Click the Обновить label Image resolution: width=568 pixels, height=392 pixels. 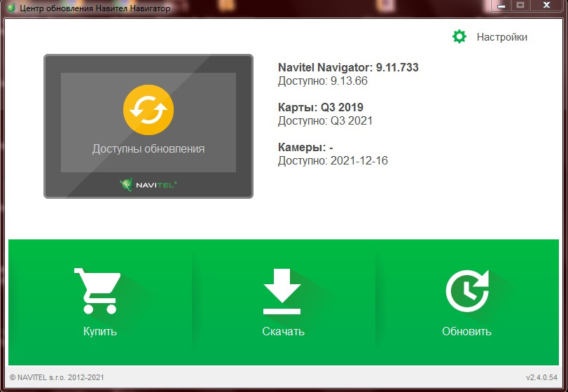(466, 331)
